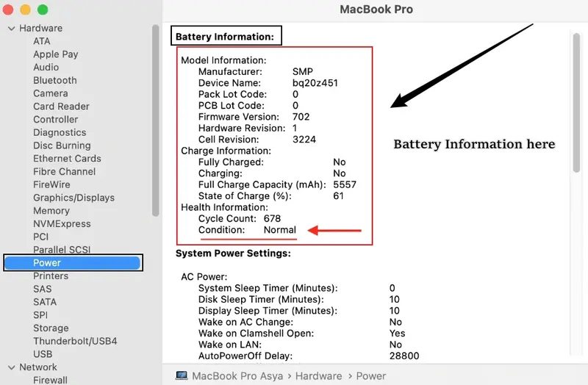Click Full Charge Capacity value 5557
This screenshot has height=385, width=588.
coord(345,185)
